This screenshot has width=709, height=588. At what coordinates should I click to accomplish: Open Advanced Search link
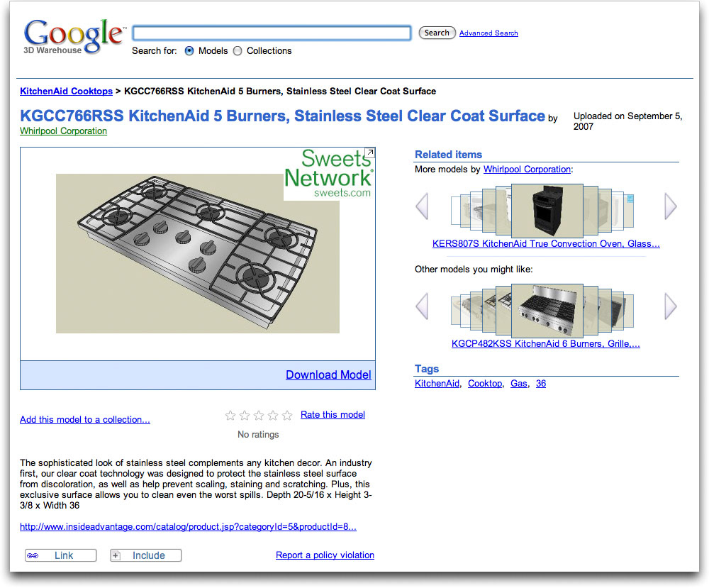tap(489, 33)
